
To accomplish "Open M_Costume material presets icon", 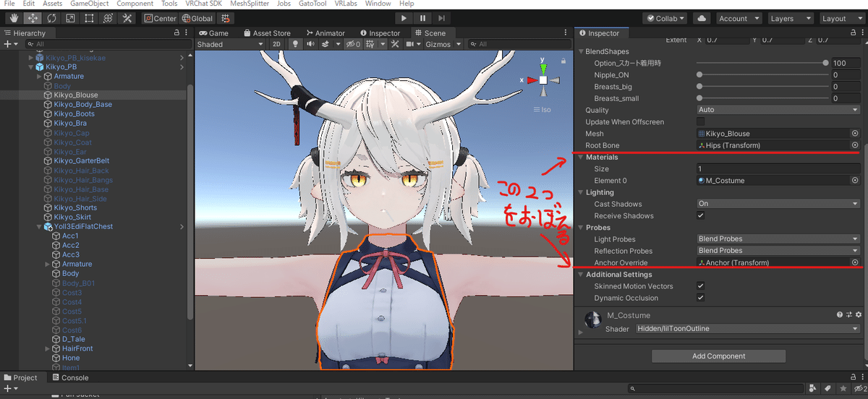I will click(x=849, y=315).
